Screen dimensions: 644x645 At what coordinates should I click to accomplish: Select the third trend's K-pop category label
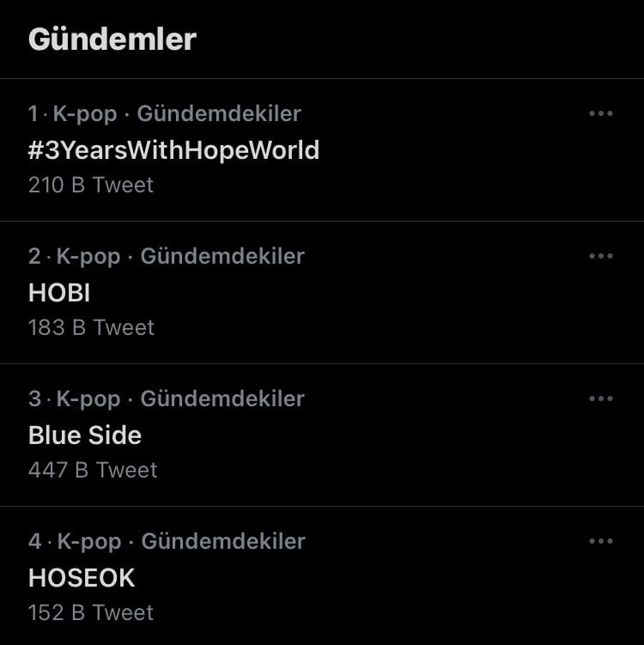click(88, 399)
